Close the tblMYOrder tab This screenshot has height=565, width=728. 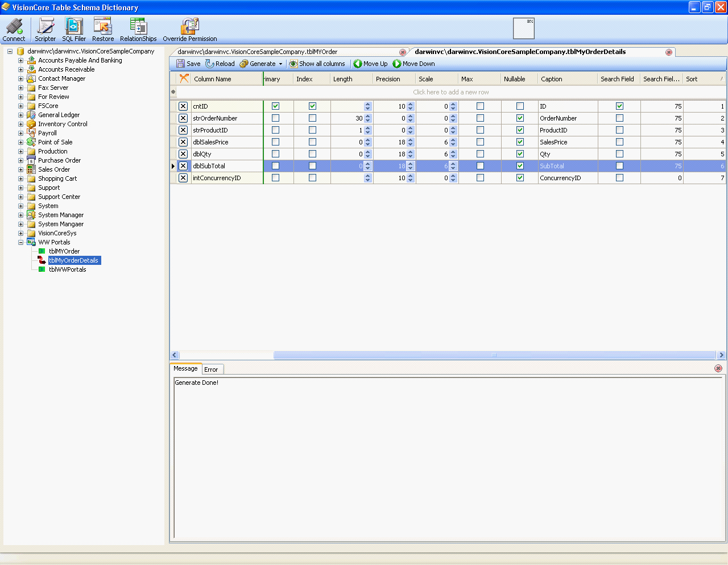403,52
